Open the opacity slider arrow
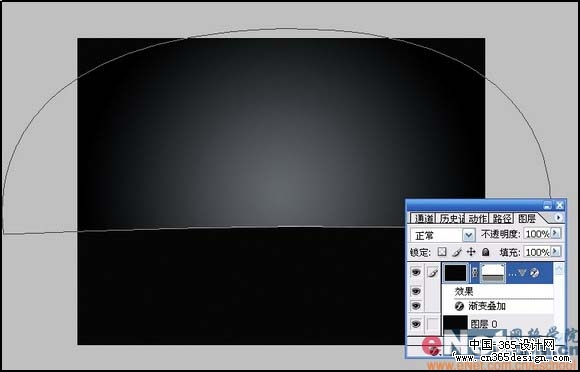Viewport: 580px width, 372px height. coord(556,233)
